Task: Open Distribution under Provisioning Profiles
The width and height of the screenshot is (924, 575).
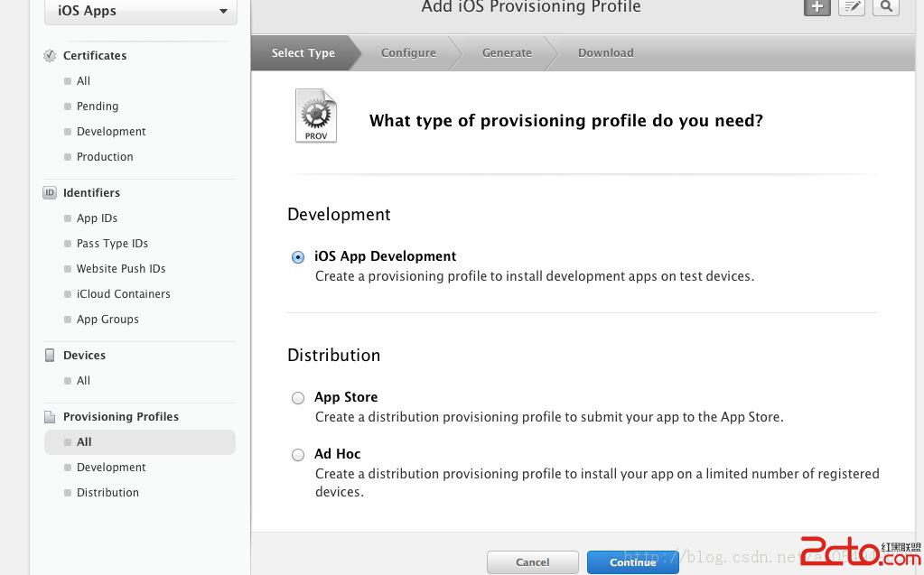Action: pyautogui.click(x=107, y=493)
